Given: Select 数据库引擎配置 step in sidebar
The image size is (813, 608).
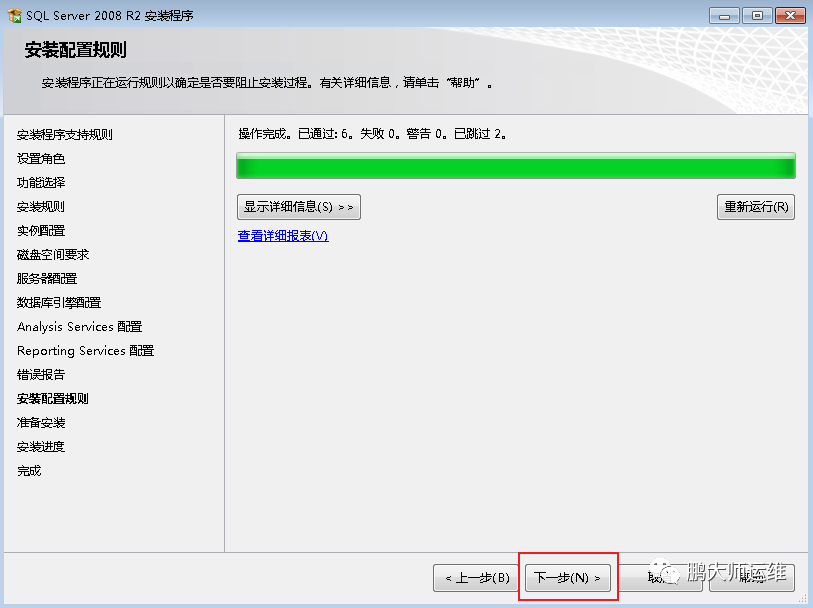Looking at the screenshot, I should tap(59, 303).
